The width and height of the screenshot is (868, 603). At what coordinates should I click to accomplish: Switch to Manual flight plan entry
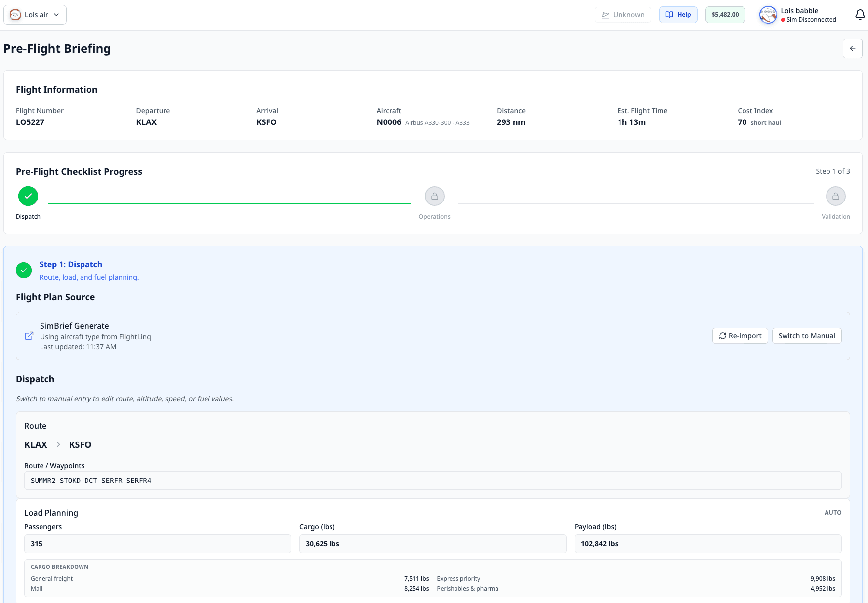pos(806,336)
